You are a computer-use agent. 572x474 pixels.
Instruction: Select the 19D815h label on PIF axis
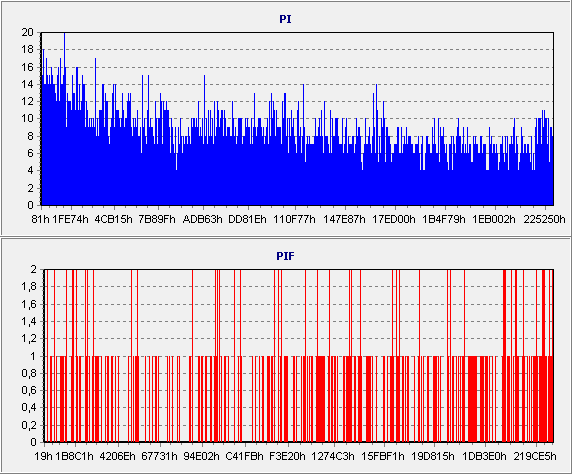(433, 456)
